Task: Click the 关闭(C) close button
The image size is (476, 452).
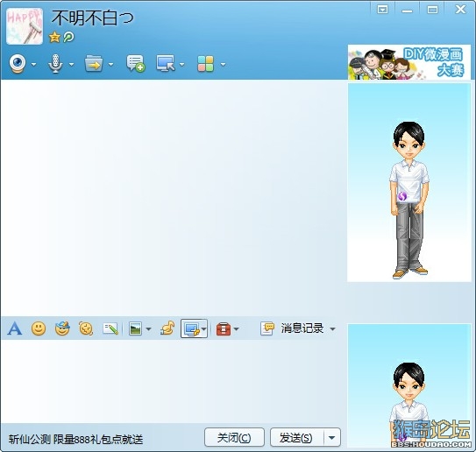Action: coord(234,437)
